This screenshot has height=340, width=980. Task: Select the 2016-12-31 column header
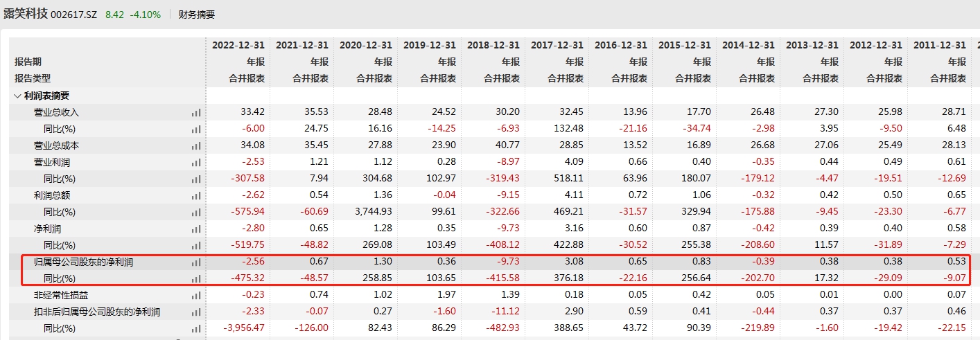point(621,46)
